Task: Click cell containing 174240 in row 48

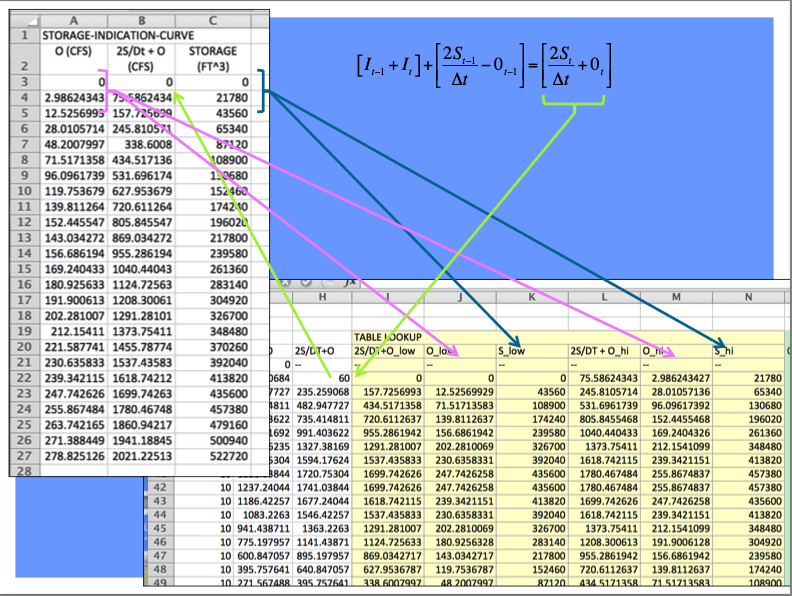Action: point(749,570)
